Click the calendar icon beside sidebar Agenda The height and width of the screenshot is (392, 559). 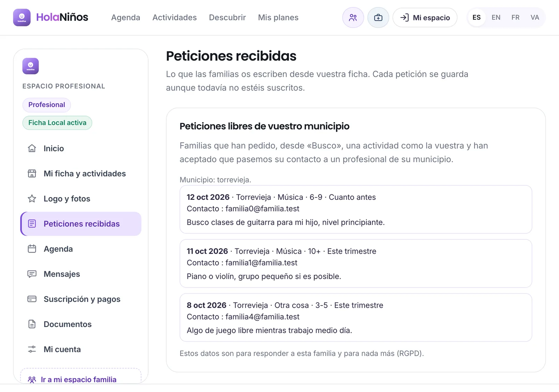tap(32, 249)
